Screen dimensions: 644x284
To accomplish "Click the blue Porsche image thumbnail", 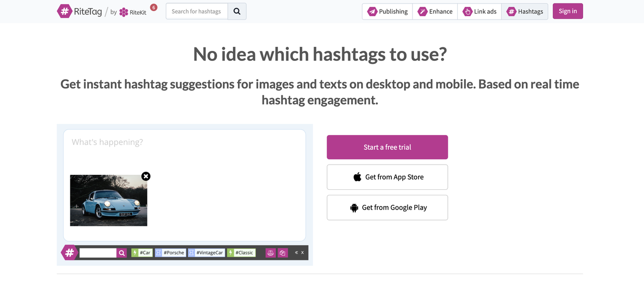I will (109, 200).
